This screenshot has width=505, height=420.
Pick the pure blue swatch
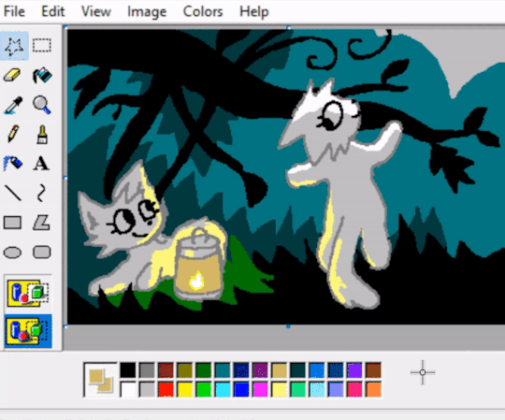point(241,389)
